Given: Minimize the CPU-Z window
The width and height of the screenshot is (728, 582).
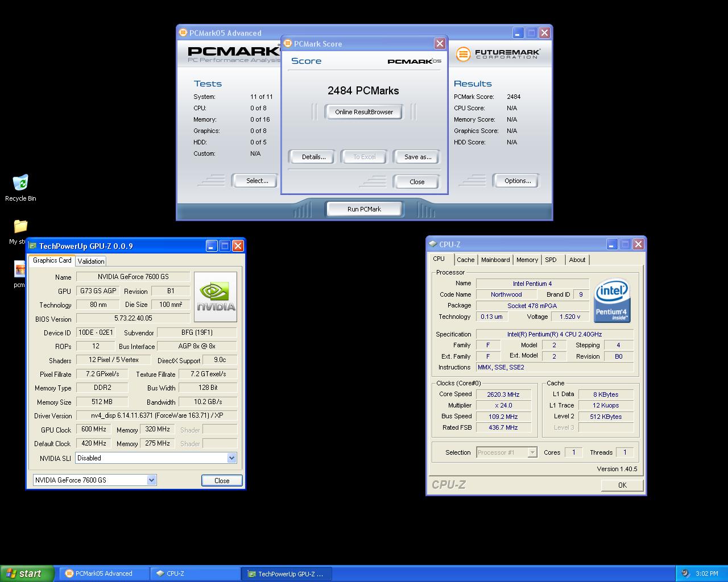Looking at the screenshot, I should [612, 244].
